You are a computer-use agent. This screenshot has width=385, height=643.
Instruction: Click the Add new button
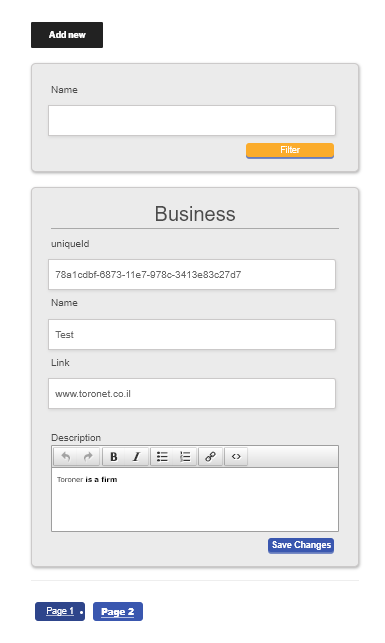point(67,35)
